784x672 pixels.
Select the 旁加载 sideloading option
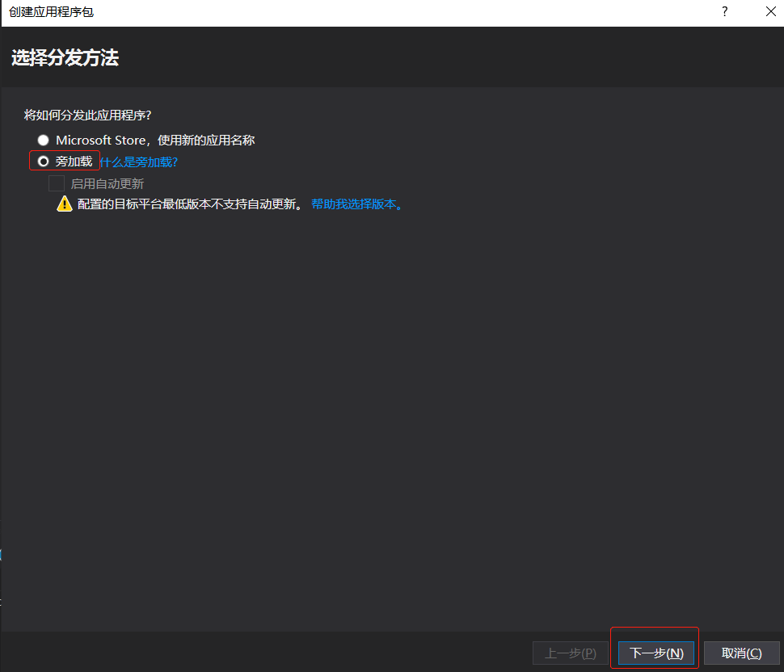(43, 161)
